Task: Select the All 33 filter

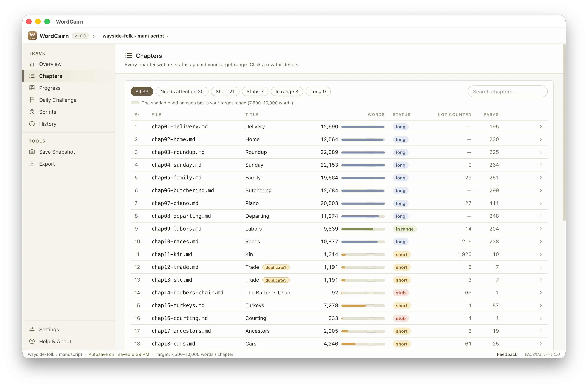Action: pos(142,92)
